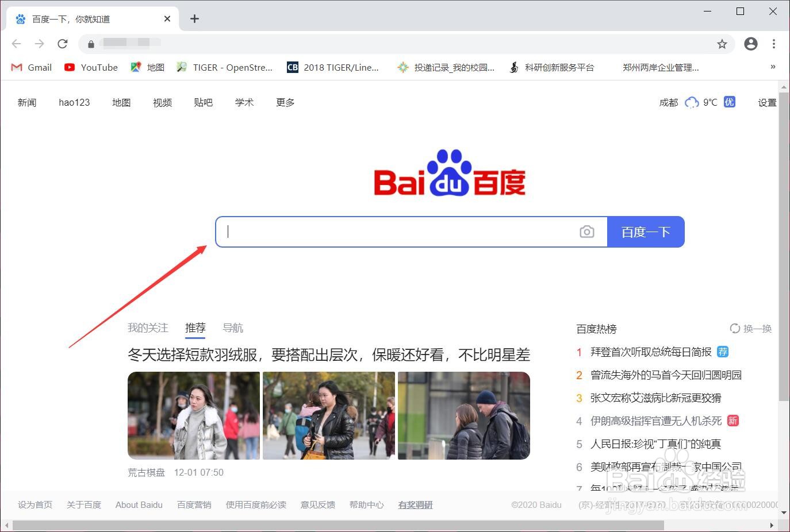Click the 荒古棋盘 author name

pos(147,472)
